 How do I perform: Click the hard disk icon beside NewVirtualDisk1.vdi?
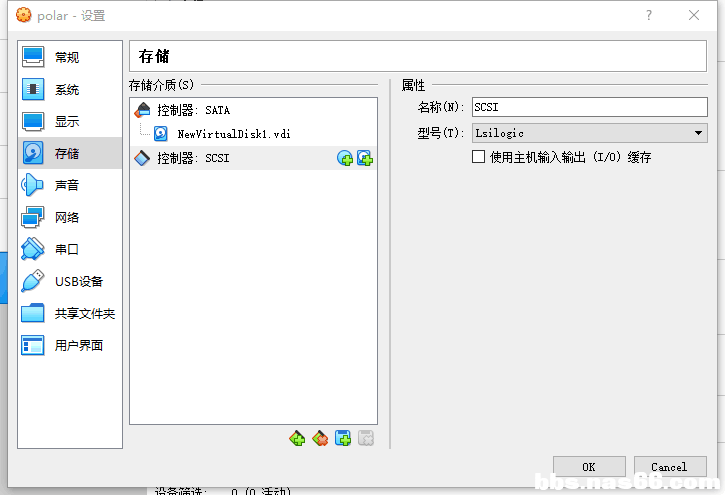point(160,134)
